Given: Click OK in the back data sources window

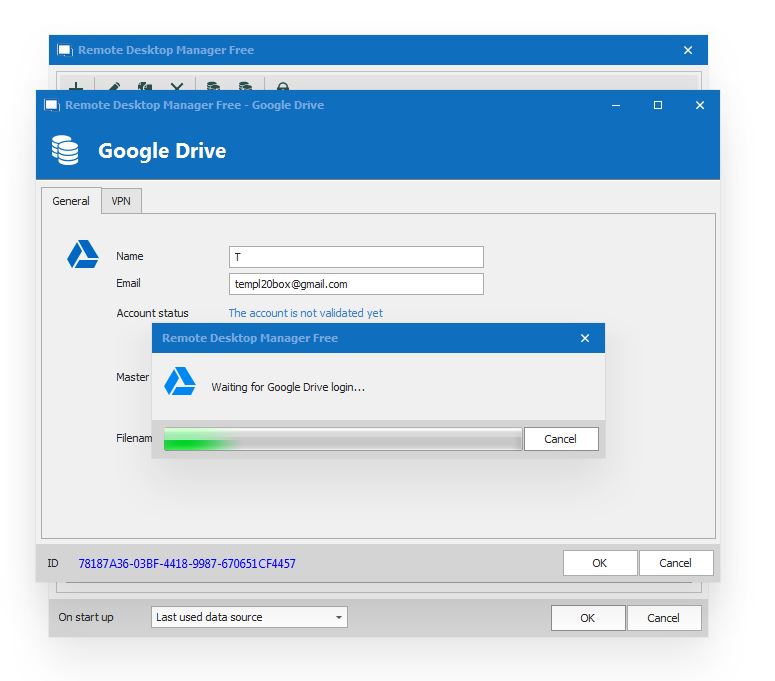Looking at the screenshot, I should coord(588,618).
